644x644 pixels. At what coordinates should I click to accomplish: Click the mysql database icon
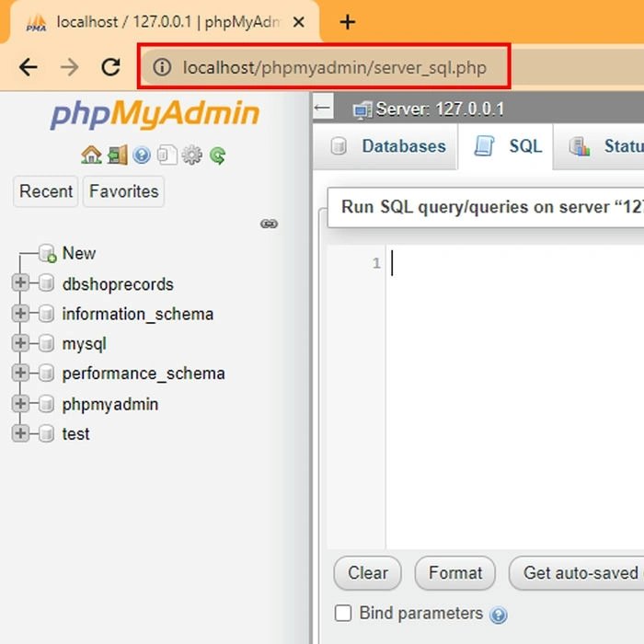[x=46, y=343]
